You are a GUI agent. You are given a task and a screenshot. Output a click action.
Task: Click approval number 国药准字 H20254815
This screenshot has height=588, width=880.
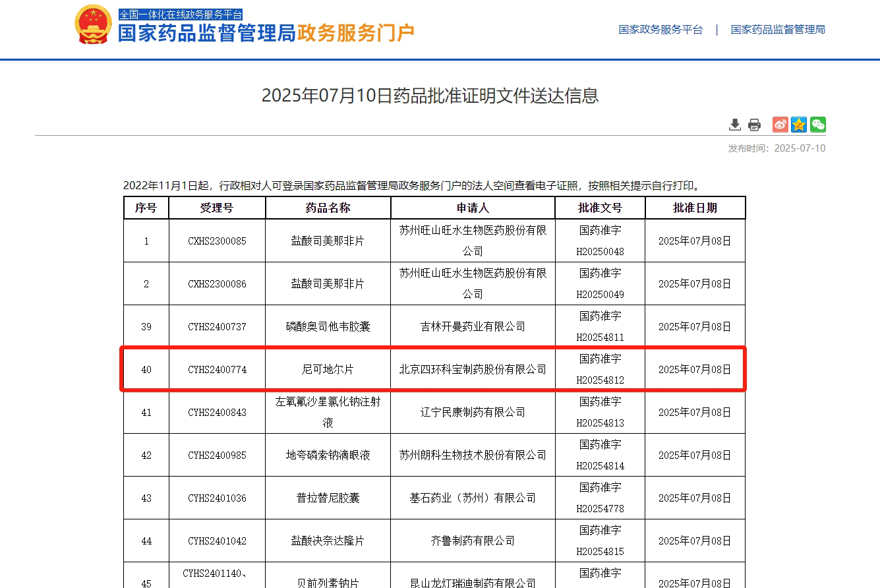click(x=600, y=541)
